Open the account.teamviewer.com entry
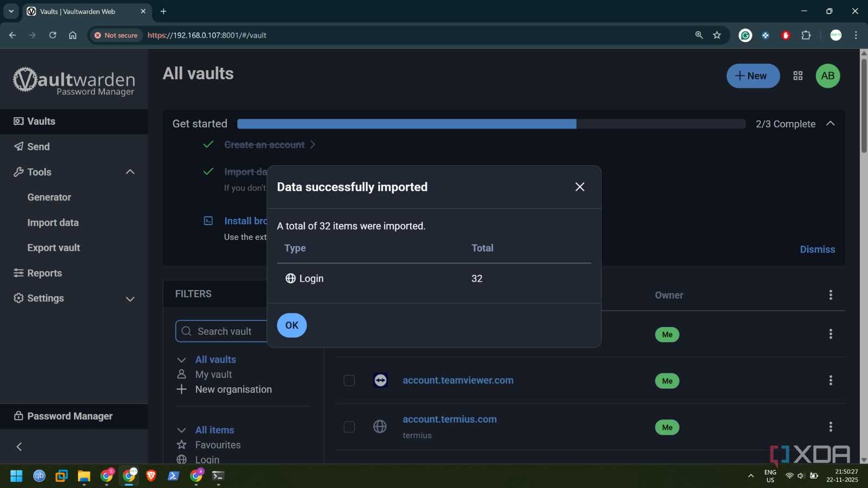This screenshot has width=868, height=488. click(458, 381)
